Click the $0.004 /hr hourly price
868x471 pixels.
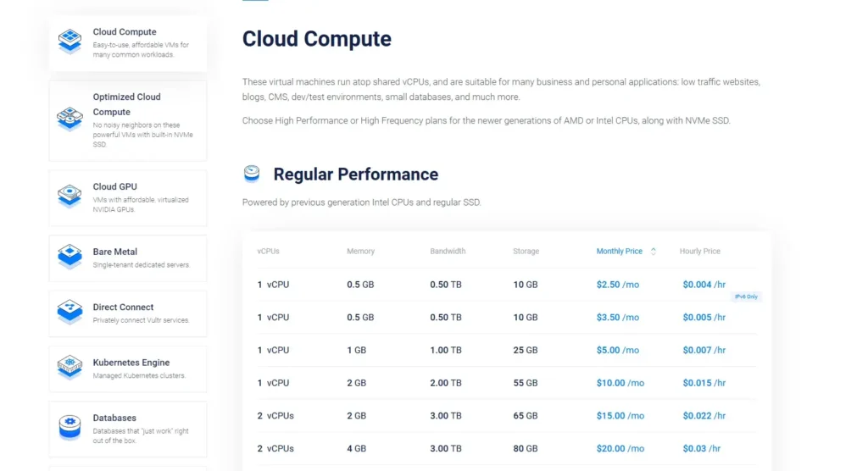704,285
